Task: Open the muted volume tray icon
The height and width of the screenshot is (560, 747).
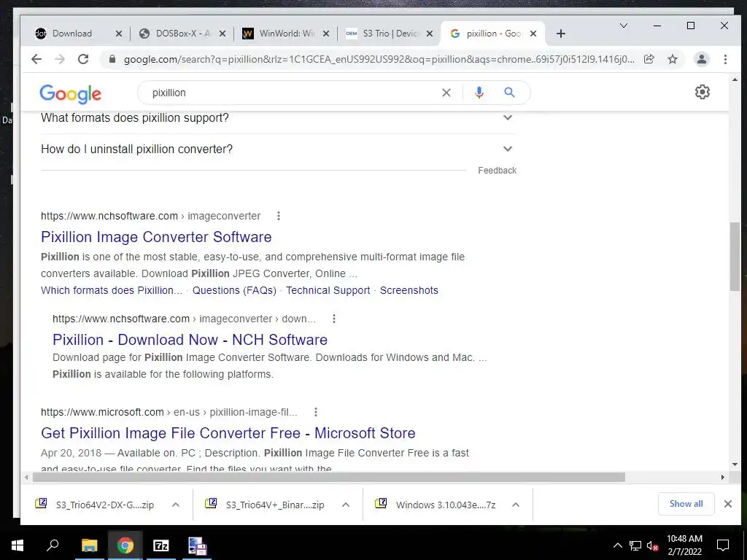Action: pos(652,545)
